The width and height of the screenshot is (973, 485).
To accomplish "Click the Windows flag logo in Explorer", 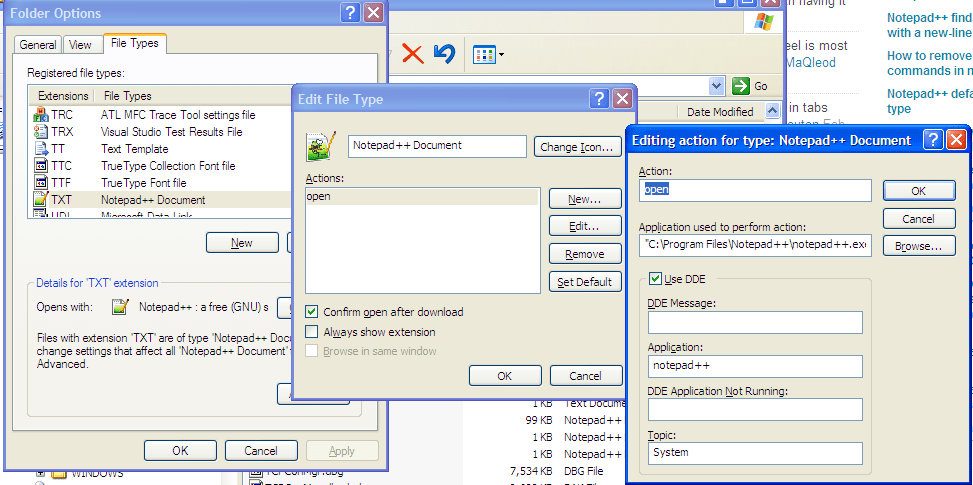I will tap(764, 22).
